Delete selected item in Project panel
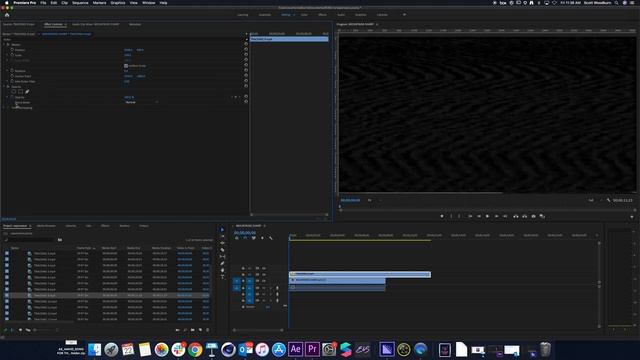This screenshot has height=360, width=640. [208, 330]
